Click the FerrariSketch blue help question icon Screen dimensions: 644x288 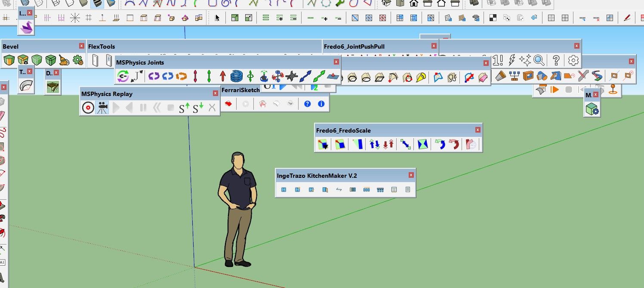(307, 104)
